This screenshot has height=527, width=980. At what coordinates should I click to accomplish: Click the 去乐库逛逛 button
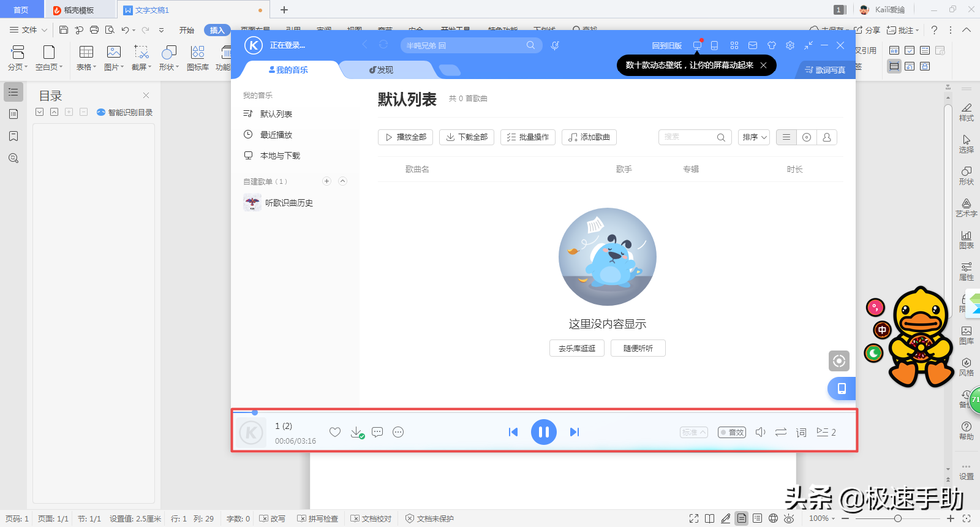[577, 348]
